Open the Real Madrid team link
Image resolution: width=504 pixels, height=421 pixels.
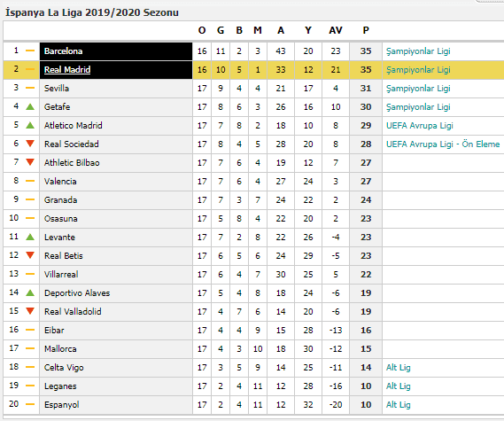[67, 69]
